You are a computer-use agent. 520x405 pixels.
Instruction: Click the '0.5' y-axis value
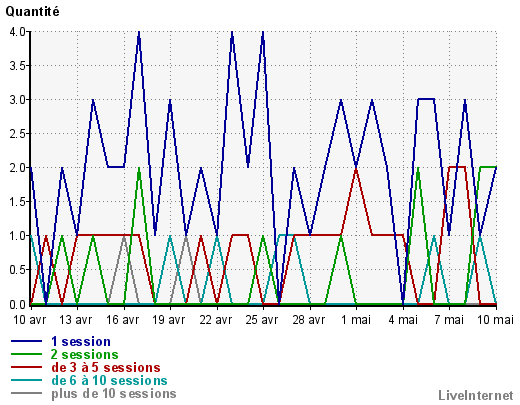18,270
